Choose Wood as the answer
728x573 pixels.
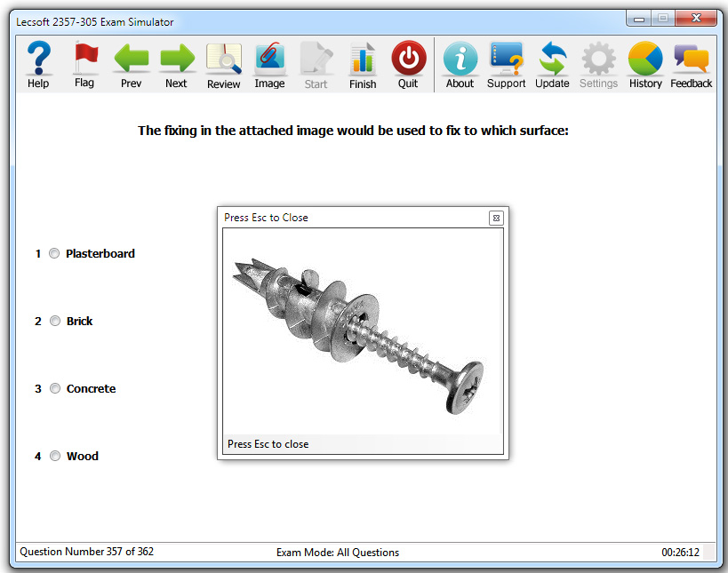(55, 456)
